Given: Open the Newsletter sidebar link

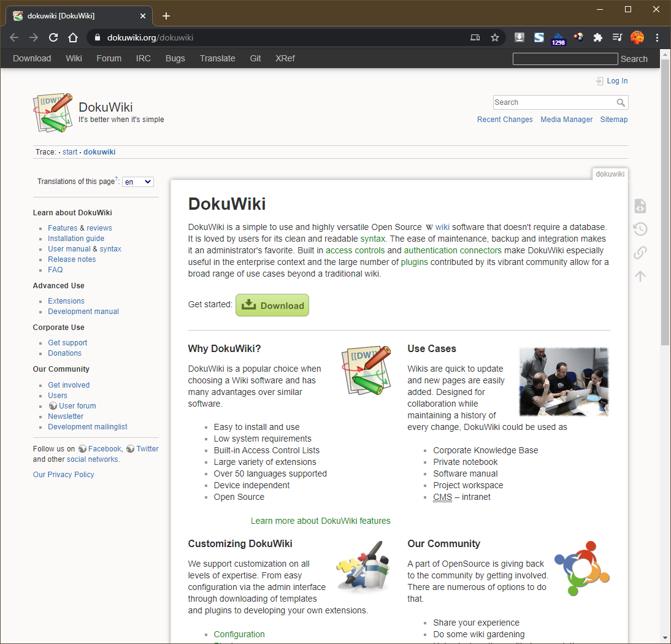Looking at the screenshot, I should (66, 416).
